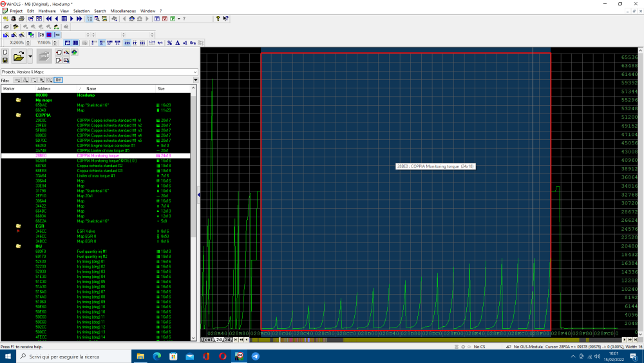Screen dimensions: 644x363
Task: Toggle the 2d view mode
Action: 219,340
